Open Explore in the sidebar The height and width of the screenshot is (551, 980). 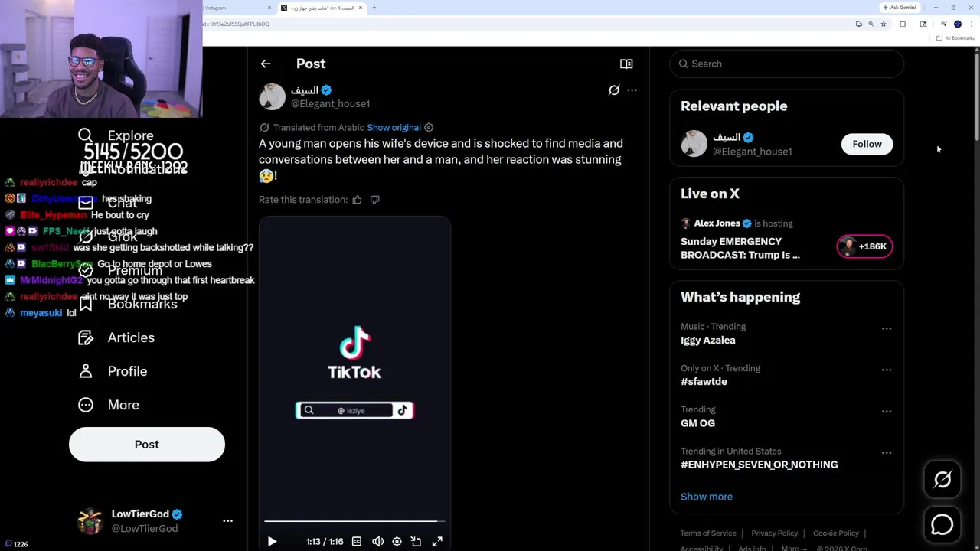(116, 135)
